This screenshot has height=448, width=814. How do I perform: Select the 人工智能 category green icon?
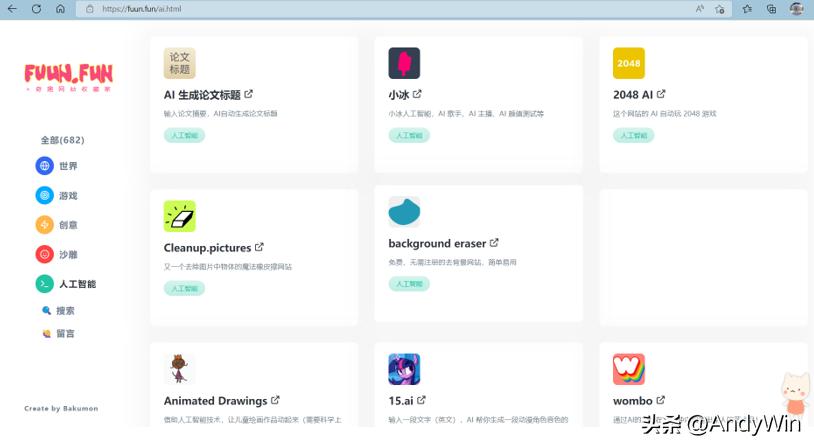tap(45, 284)
